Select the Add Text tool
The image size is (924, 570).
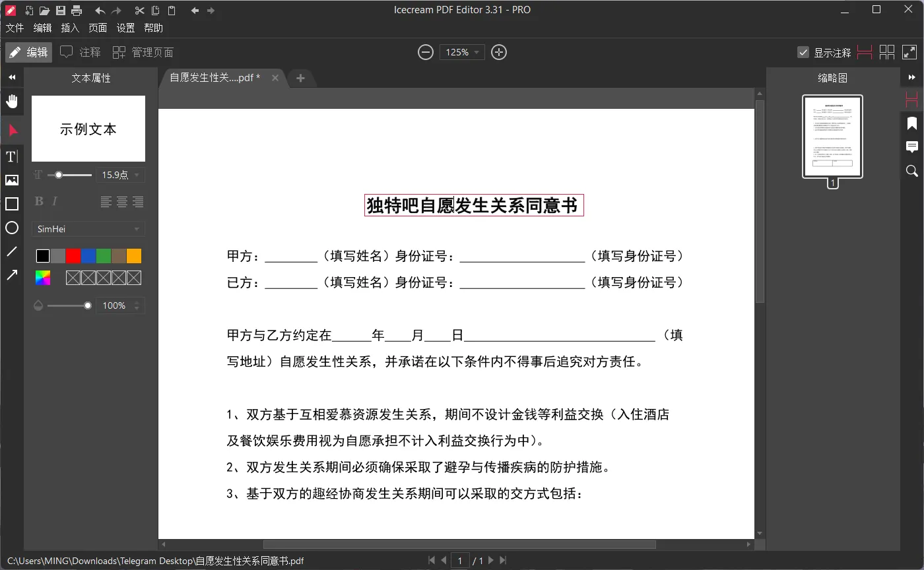tap(12, 156)
